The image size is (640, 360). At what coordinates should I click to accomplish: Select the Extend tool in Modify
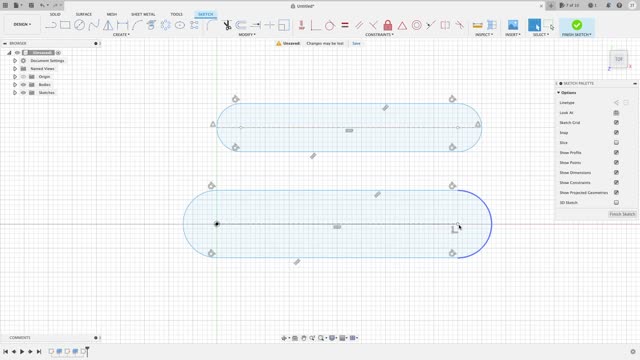click(x=256, y=25)
